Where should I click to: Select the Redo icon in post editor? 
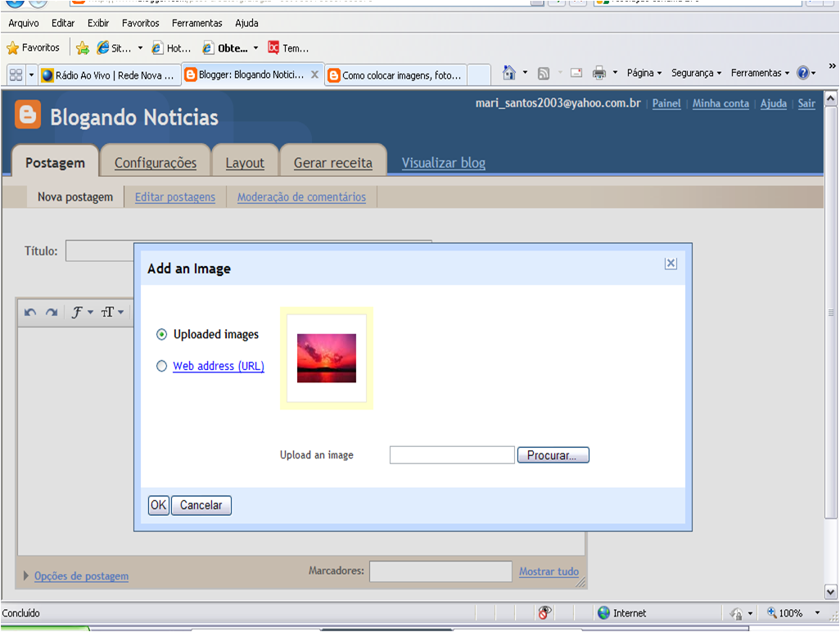[52, 311]
